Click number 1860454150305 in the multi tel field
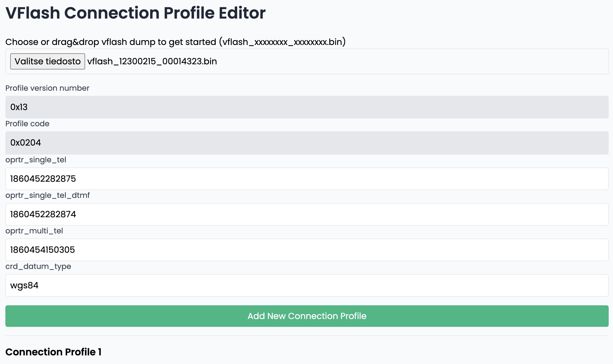The image size is (613, 364). [43, 250]
